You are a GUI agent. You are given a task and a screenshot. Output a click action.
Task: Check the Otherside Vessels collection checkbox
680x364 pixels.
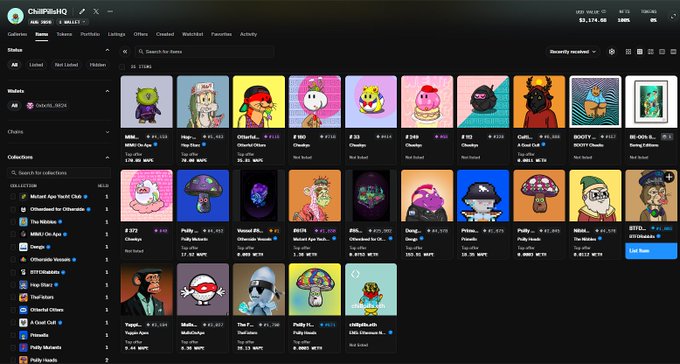(x=13, y=259)
